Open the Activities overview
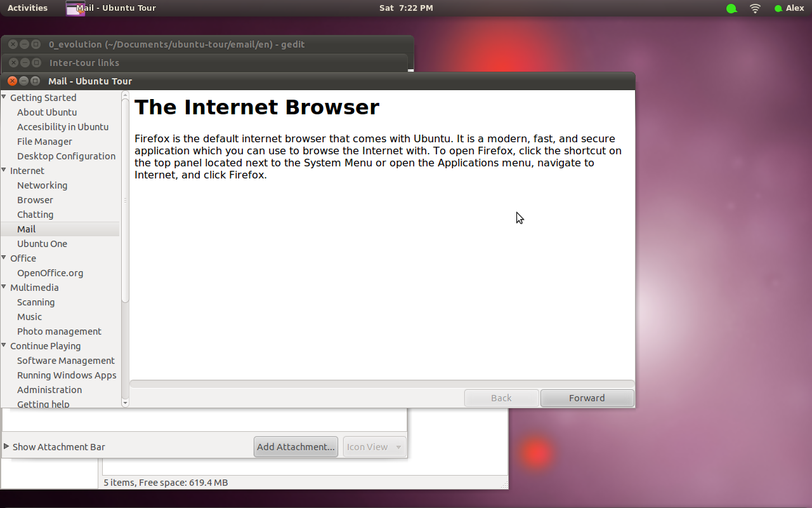Screen dimensions: 812x508 tap(27, 8)
